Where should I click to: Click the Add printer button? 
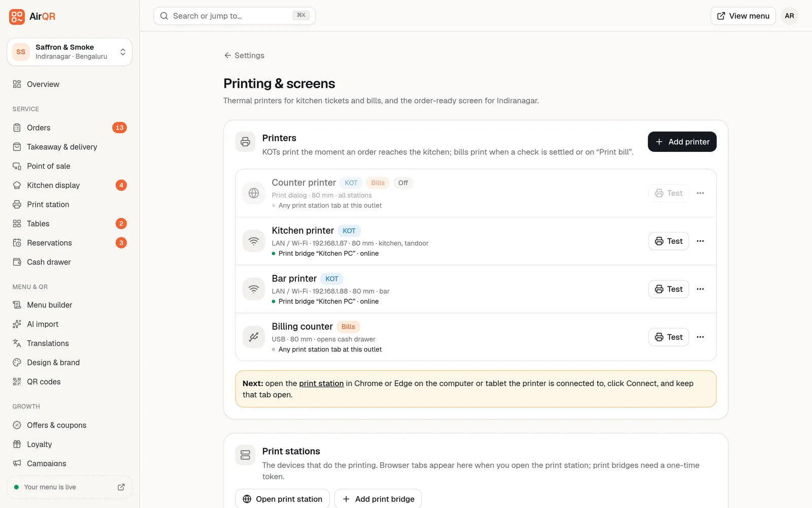click(682, 142)
